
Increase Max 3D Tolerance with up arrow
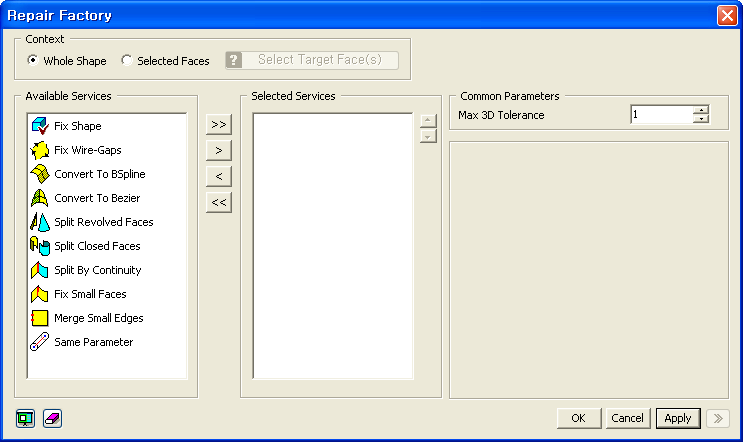(x=701, y=110)
